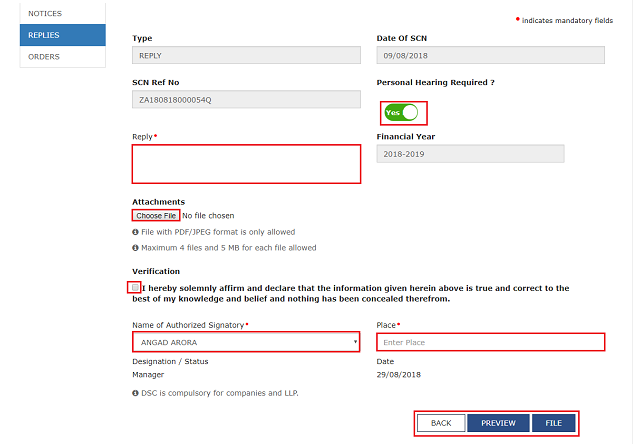
Task: Click the info icon beside PDF/JPEG format note
Action: tap(135, 232)
